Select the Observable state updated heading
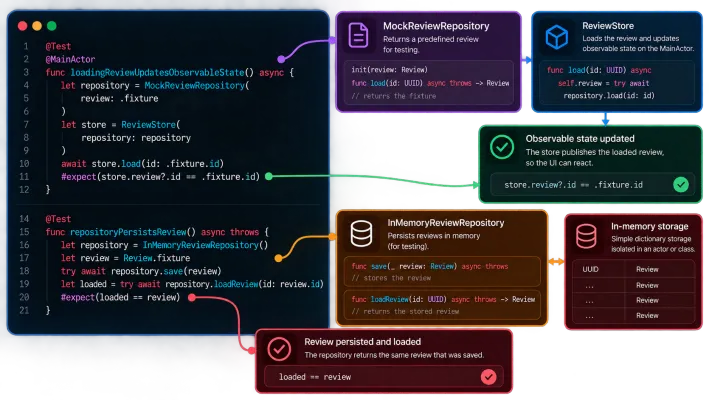709x400 pixels. click(580, 139)
